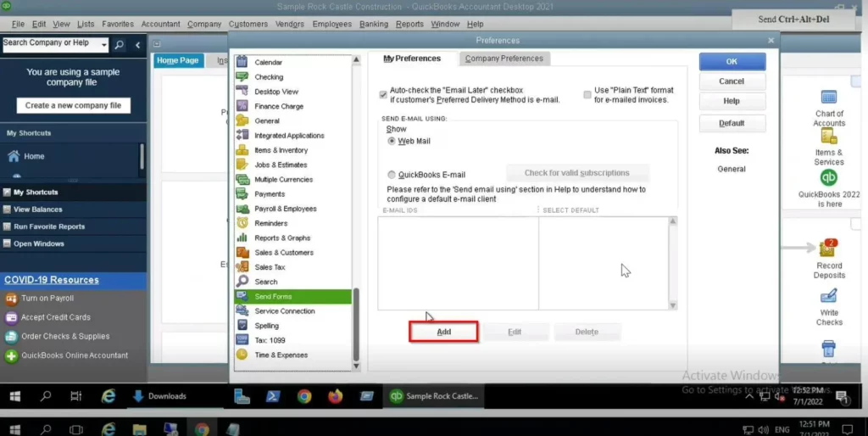Select the Payroll & Employees preference icon
Screen dimensions: 868x436
242,209
